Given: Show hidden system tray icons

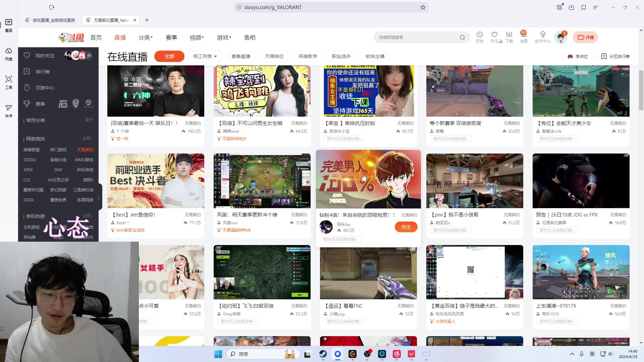Looking at the screenshot, I should [572, 354].
